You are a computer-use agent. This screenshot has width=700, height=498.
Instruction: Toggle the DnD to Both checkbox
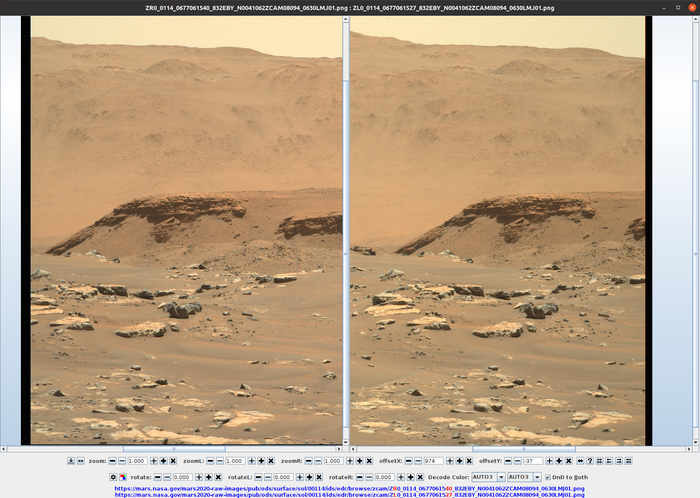pos(548,477)
